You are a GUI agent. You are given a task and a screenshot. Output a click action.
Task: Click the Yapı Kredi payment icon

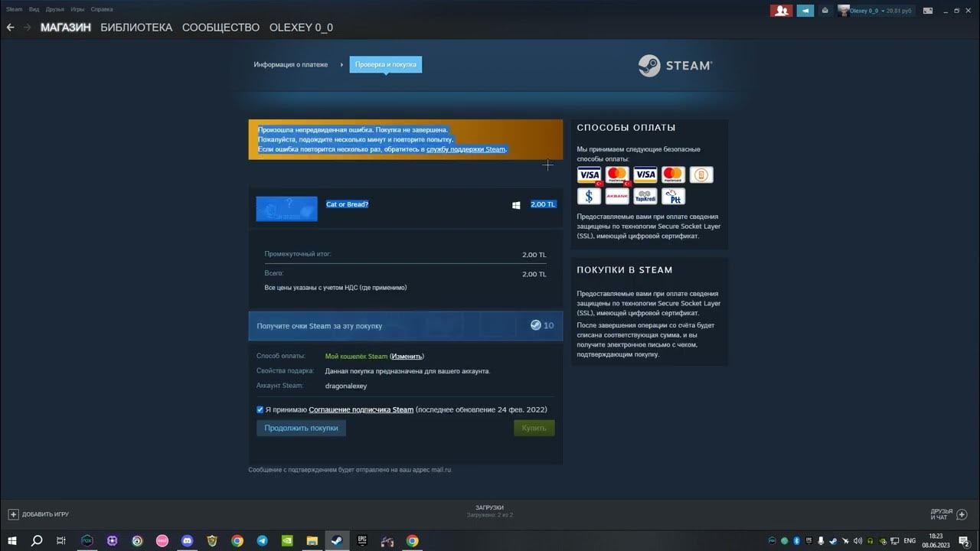(x=645, y=197)
